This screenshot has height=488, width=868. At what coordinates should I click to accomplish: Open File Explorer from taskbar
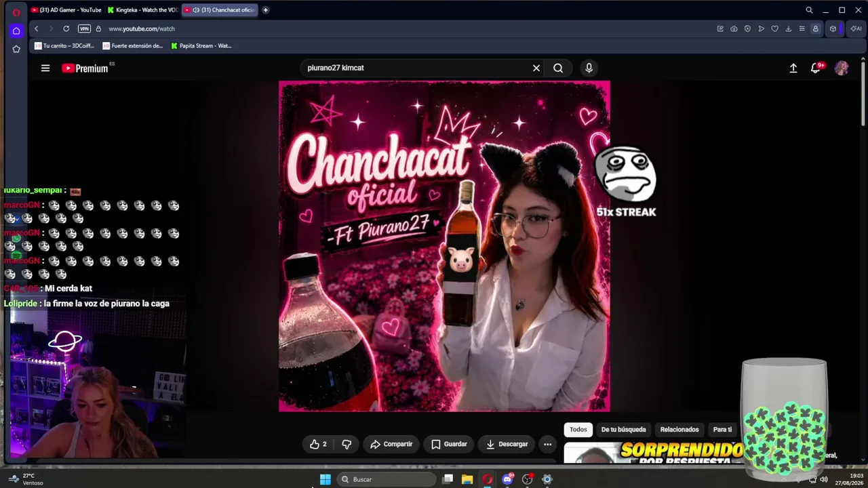pos(467,479)
